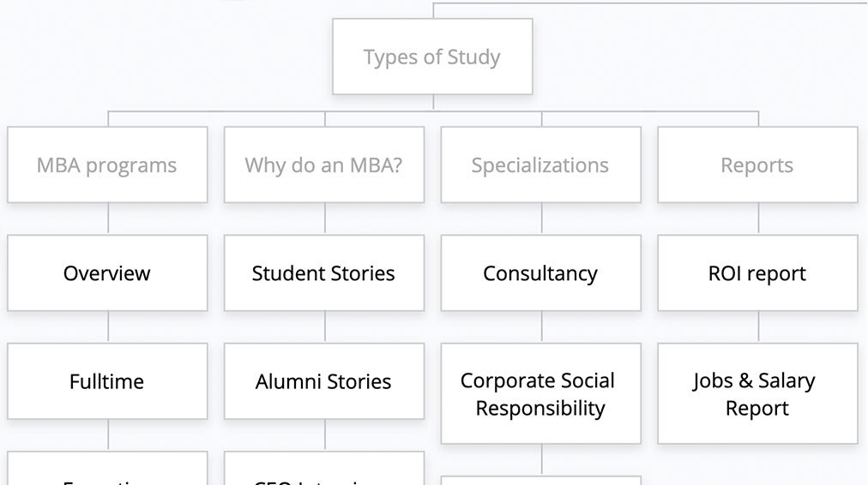Open the ROI report node
The width and height of the screenshot is (868, 485).
(757, 273)
